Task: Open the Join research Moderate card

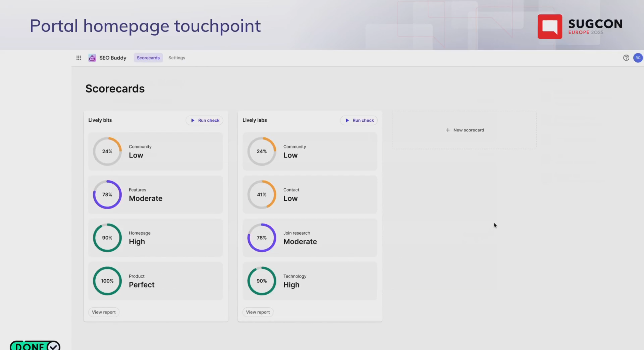Action: [x=310, y=238]
